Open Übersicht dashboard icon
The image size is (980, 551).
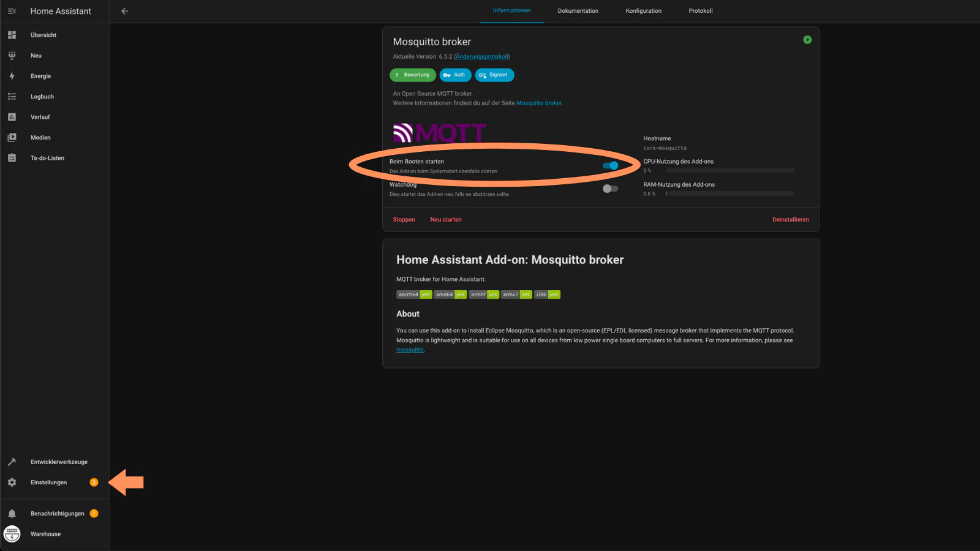[x=12, y=35]
